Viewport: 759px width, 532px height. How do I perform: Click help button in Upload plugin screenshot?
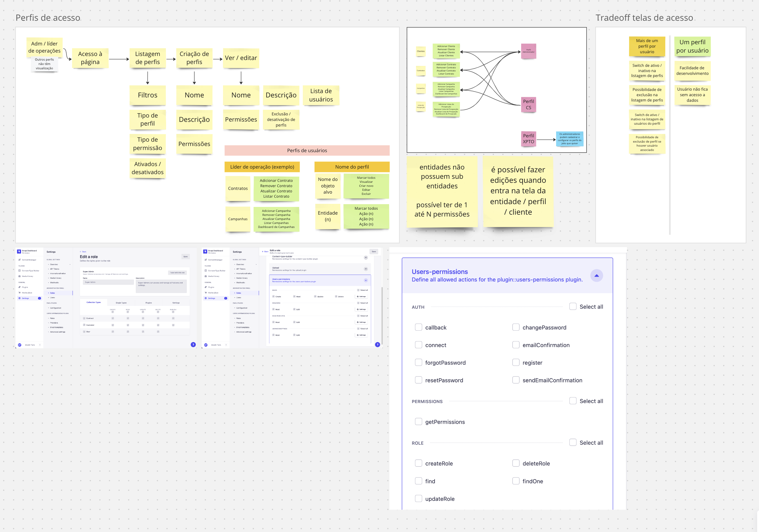[378, 345]
